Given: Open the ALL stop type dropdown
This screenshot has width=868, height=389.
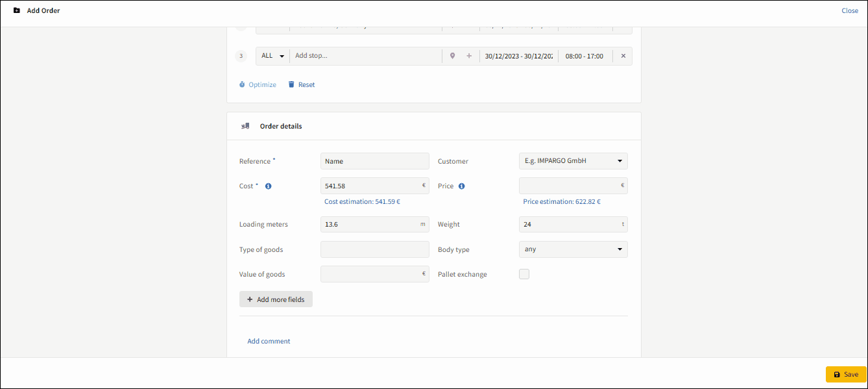Looking at the screenshot, I should point(272,56).
